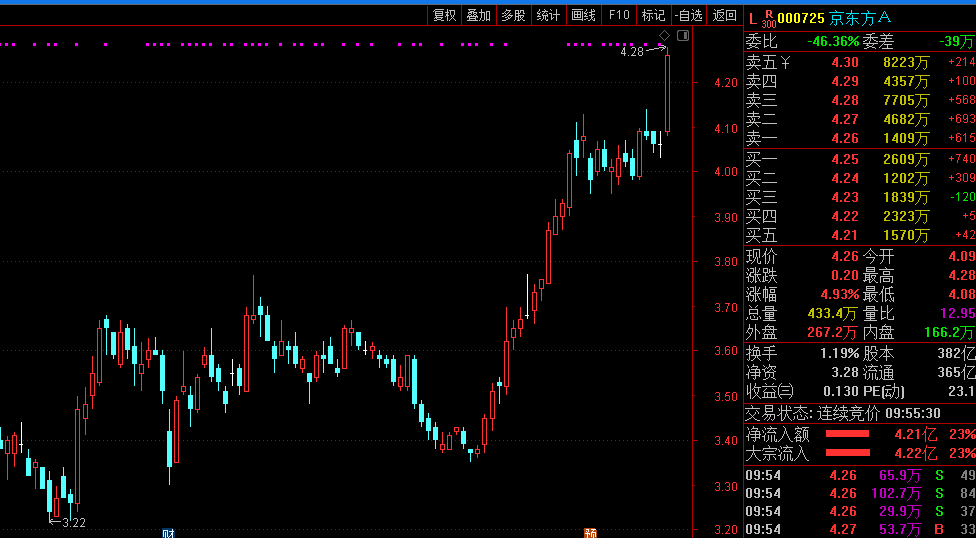The height and width of the screenshot is (538, 976).
Task: Open the 标记 mark menu
Action: [653, 15]
